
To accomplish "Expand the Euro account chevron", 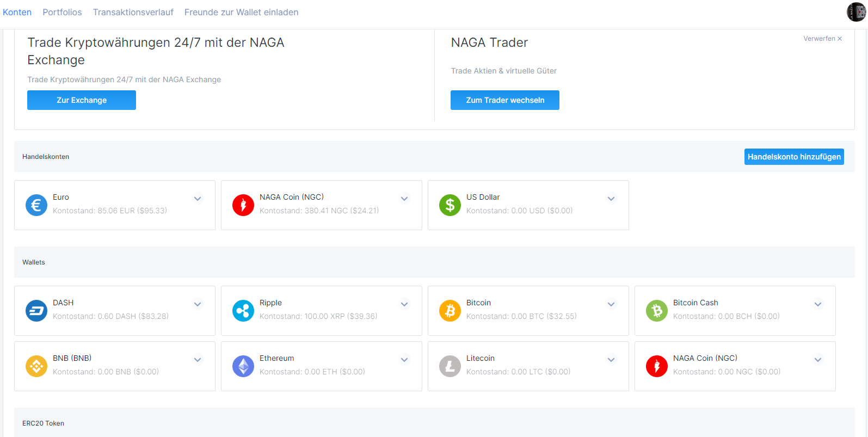I will 198,199.
